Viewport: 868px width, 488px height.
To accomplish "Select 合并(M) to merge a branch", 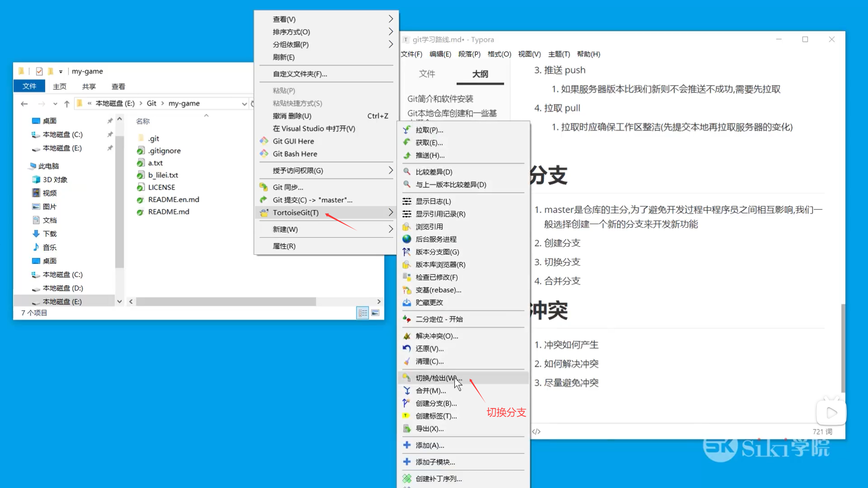I will [x=429, y=390].
